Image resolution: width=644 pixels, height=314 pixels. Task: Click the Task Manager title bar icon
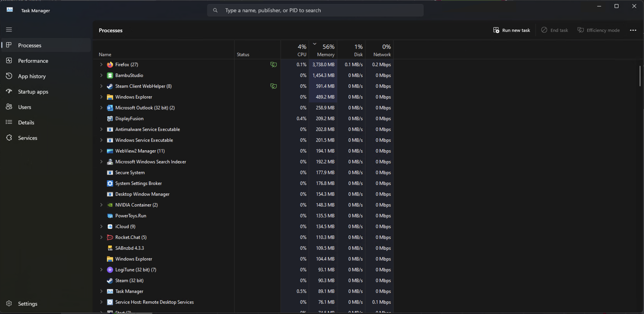pos(10,10)
